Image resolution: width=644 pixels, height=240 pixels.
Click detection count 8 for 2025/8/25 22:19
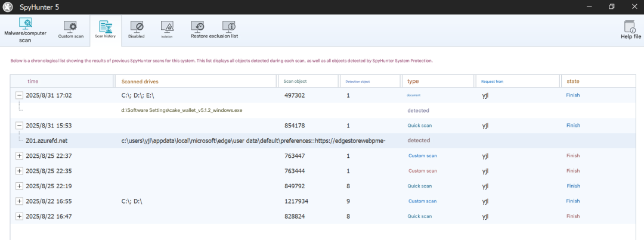click(x=348, y=186)
